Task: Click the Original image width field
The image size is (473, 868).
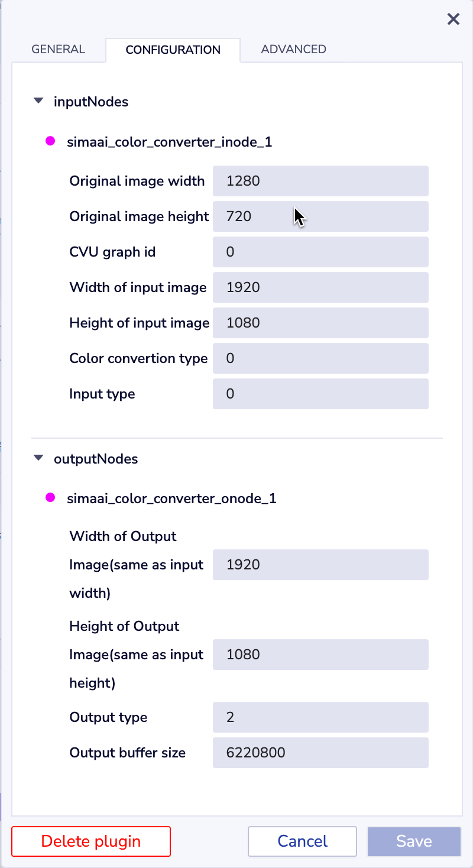Action: (x=320, y=181)
